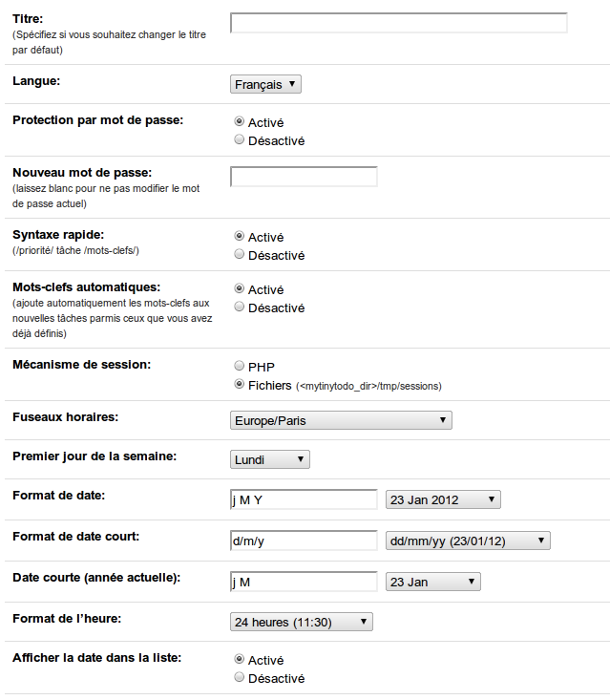The height and width of the screenshot is (700, 610).
Task: Select Activé for Mots-clefs automatiques
Action: [x=240, y=289]
